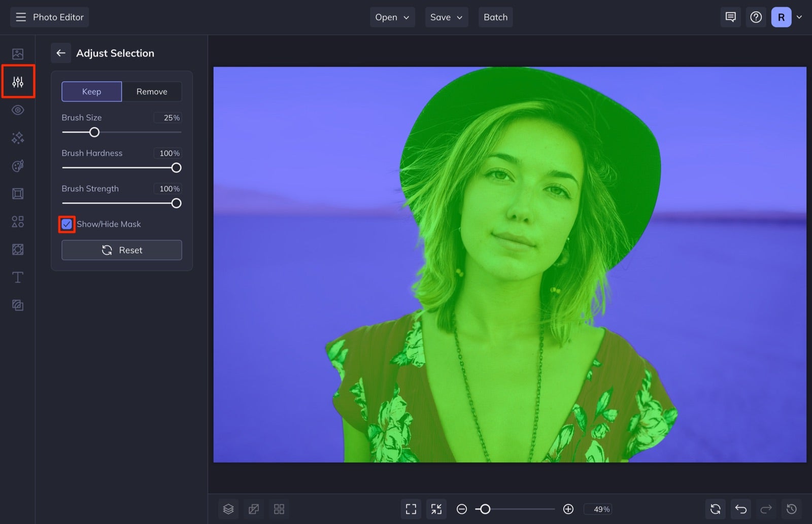Open the Layers panel icon

(228, 509)
